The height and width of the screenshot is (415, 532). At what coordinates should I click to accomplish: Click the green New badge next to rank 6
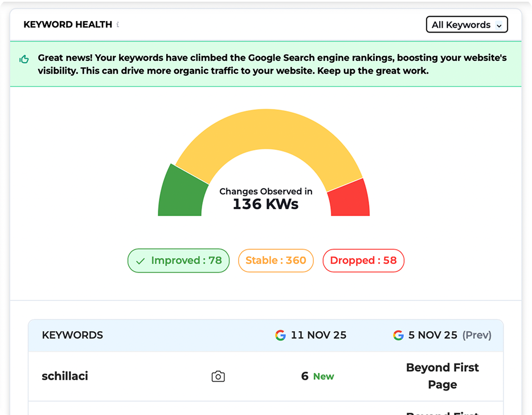pyautogui.click(x=324, y=377)
